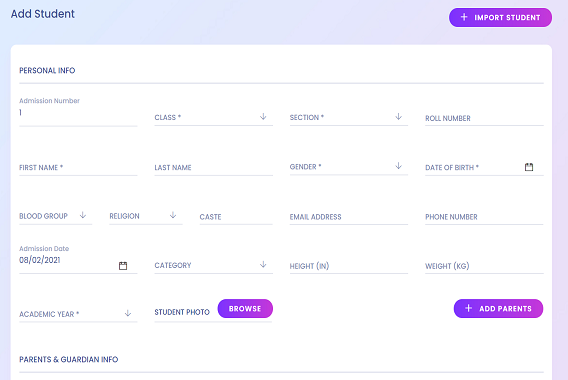This screenshot has height=380, width=568.
Task: Click the Roll Number input field
Action: (484, 118)
